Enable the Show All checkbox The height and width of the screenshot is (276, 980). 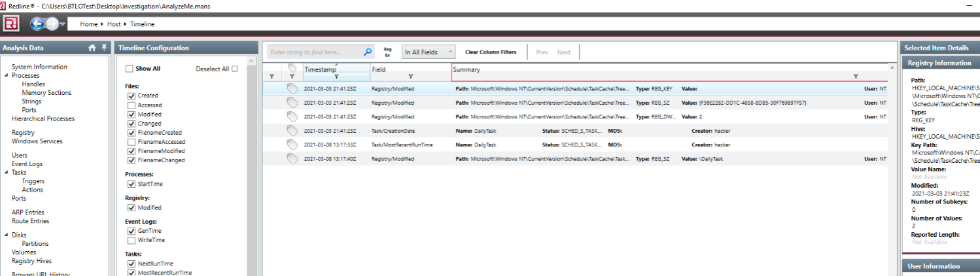(129, 69)
